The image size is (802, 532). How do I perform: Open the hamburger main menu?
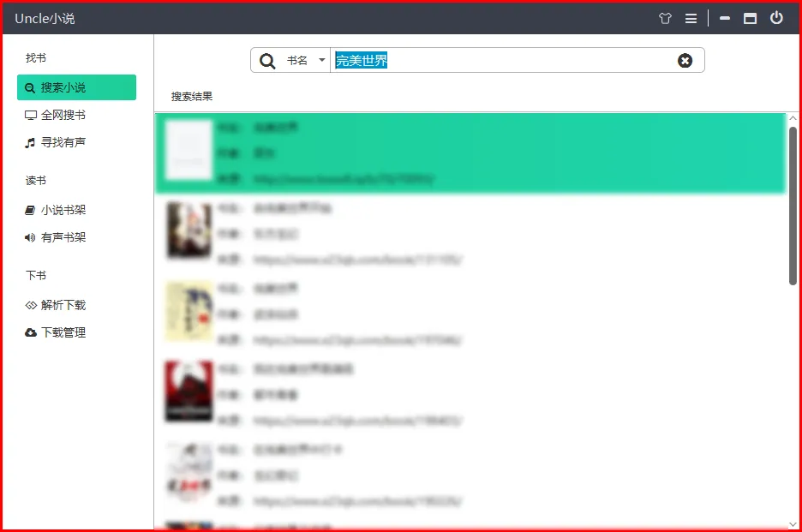(691, 18)
